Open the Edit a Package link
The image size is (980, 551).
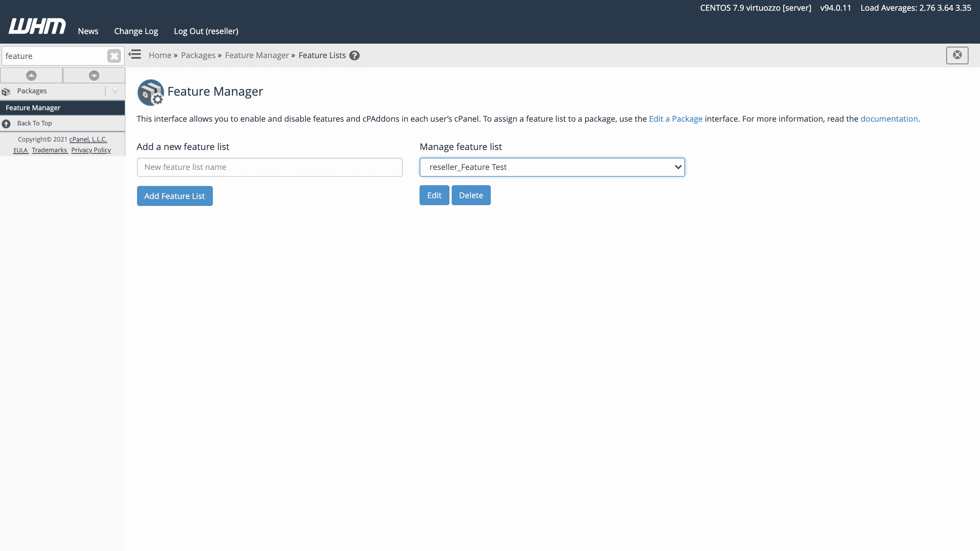[676, 119]
